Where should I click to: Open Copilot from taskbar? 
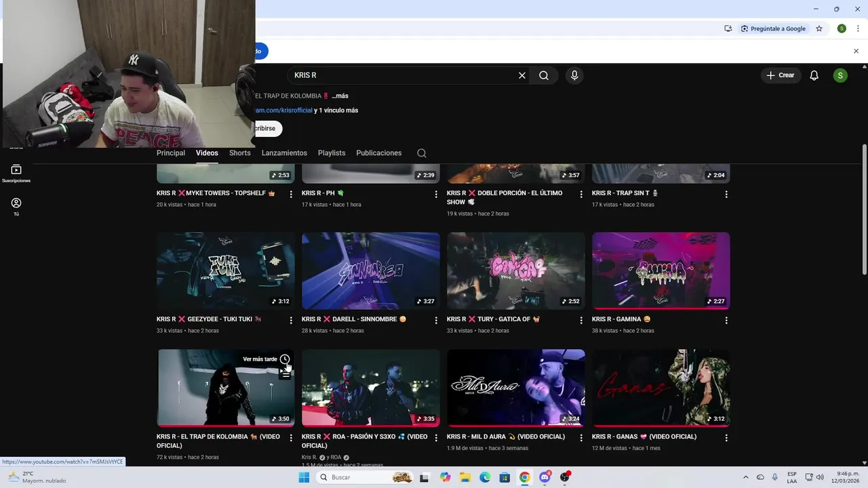tap(445, 477)
